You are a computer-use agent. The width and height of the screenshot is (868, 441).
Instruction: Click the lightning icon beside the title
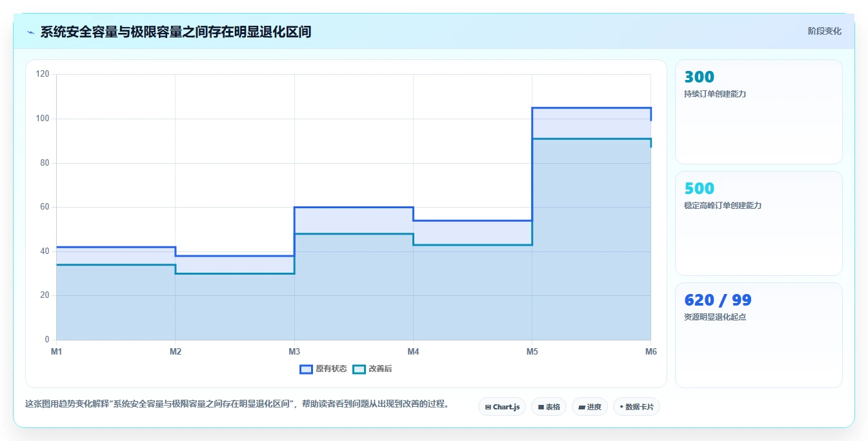point(31,32)
